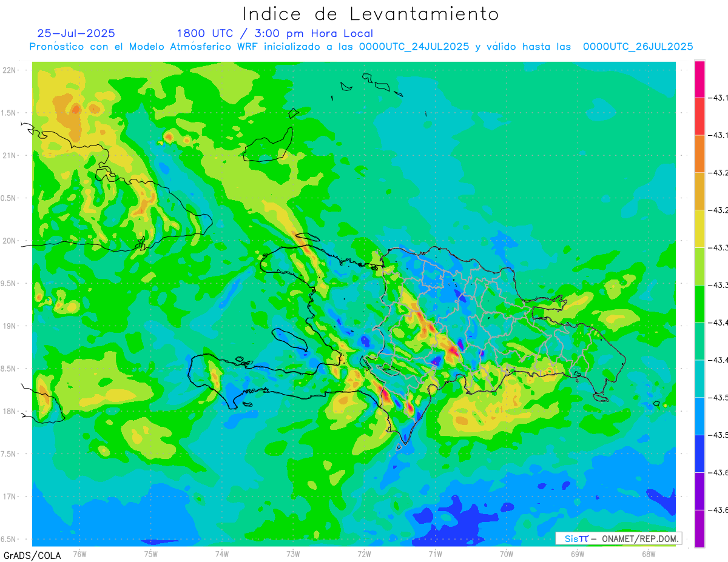Click the "ONAMET/REP.DOM." label box
728x562 pixels.
pos(618,538)
